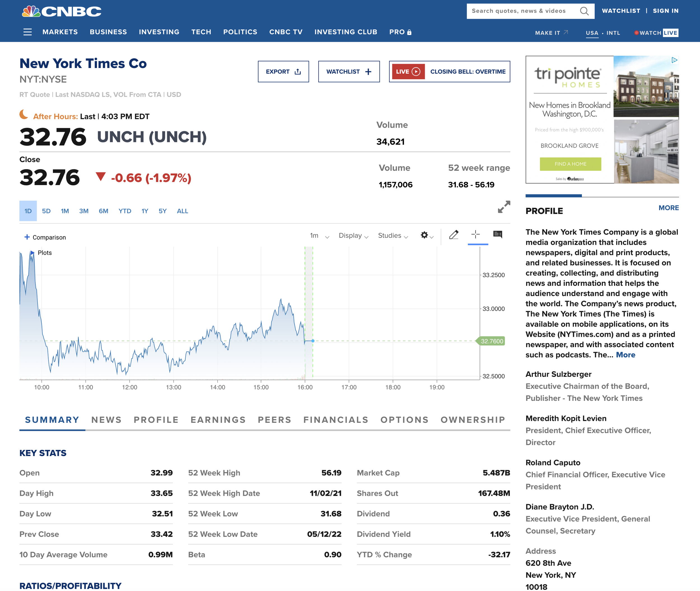This screenshot has height=591, width=700.
Task: Click the EXPORT button
Action: 283,72
